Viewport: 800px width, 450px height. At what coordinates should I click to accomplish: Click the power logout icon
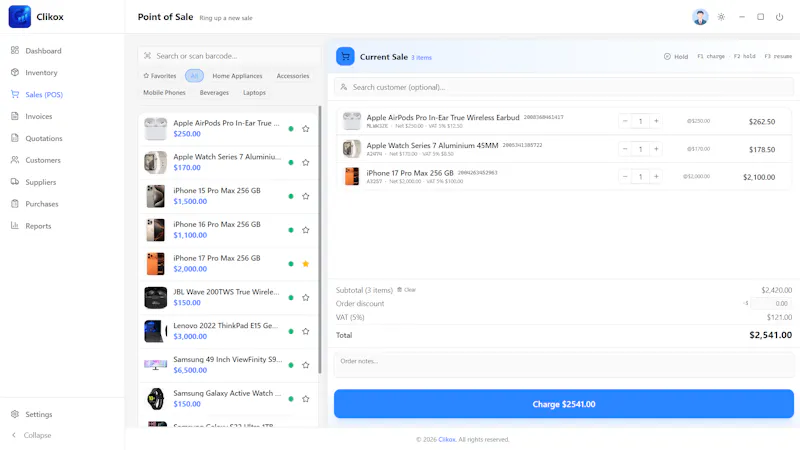[779, 17]
